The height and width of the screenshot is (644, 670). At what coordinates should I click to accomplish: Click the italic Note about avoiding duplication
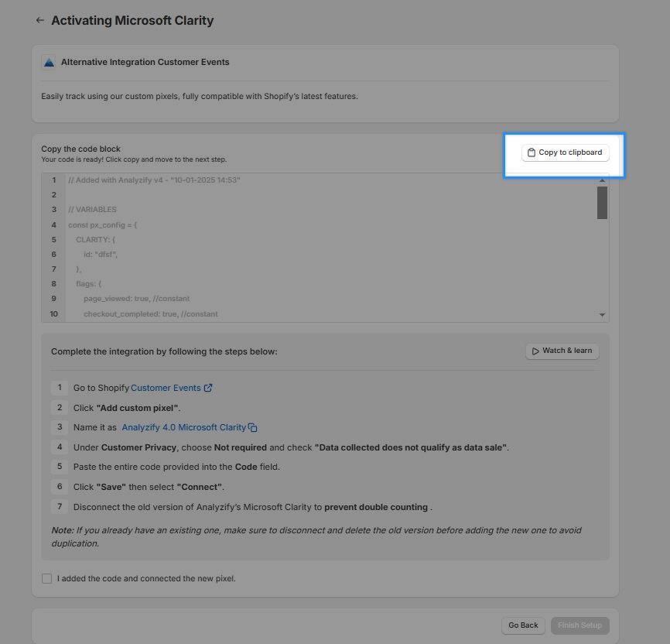(316, 537)
